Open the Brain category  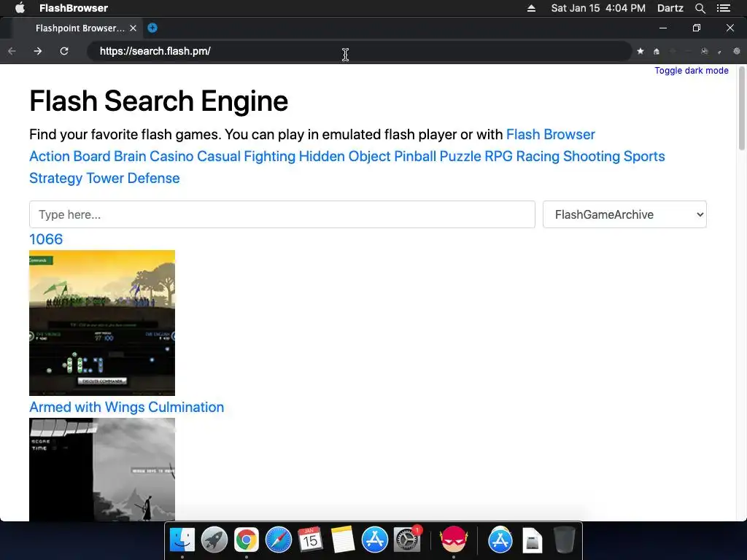click(130, 156)
